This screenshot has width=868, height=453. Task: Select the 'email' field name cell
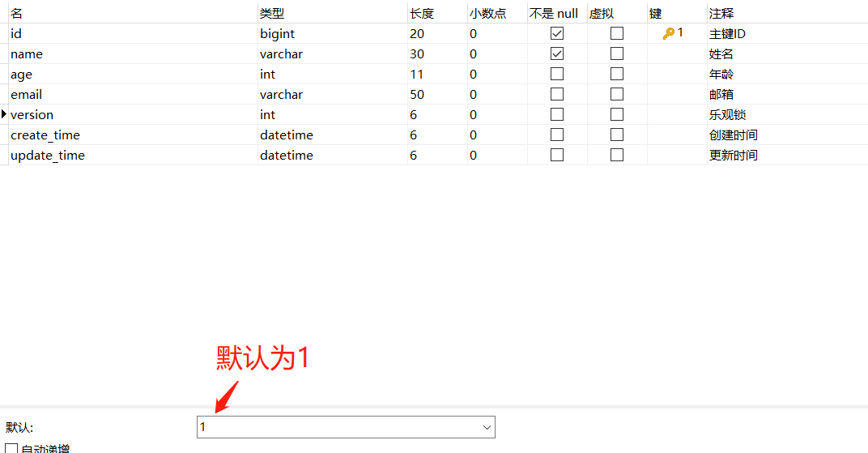[x=134, y=94]
